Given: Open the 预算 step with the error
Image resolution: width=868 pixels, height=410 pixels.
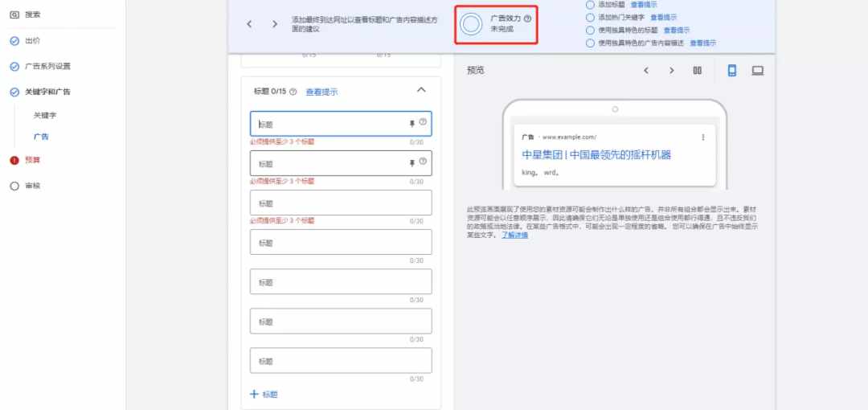Looking at the screenshot, I should coord(32,160).
